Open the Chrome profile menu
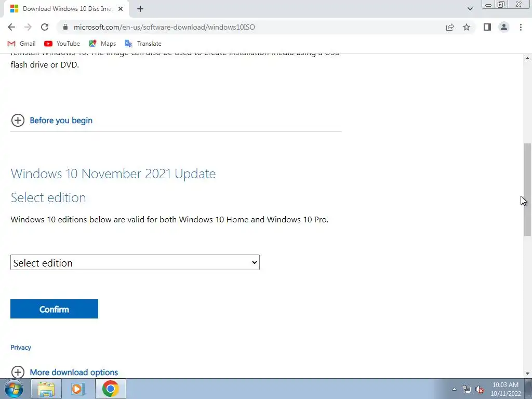Screen dimensions: 532x399 pyautogui.click(x=504, y=27)
